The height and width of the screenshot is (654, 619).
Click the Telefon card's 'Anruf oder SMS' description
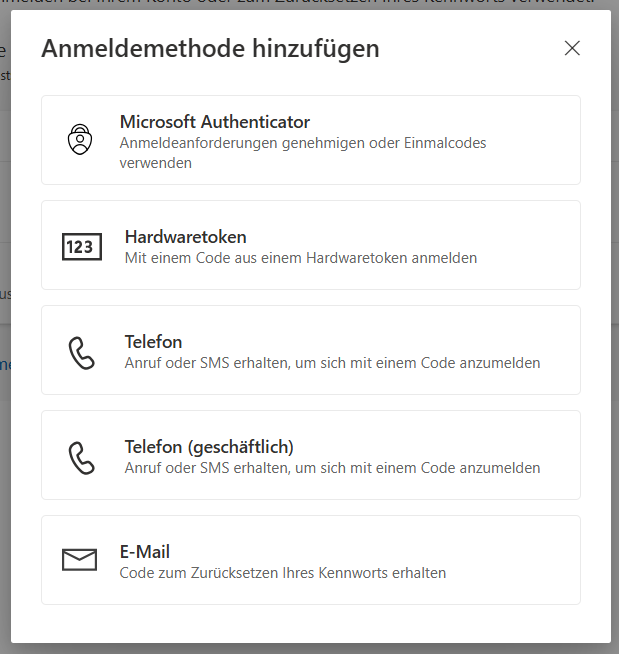[332, 363]
